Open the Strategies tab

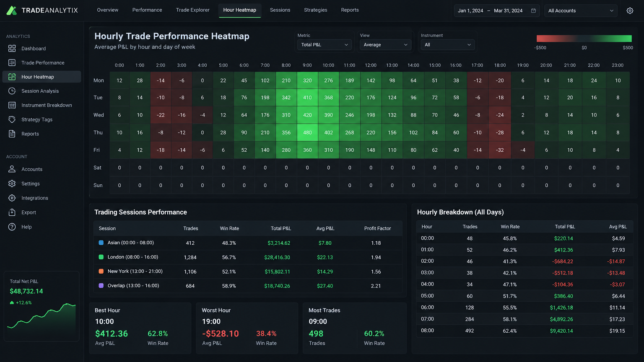316,10
